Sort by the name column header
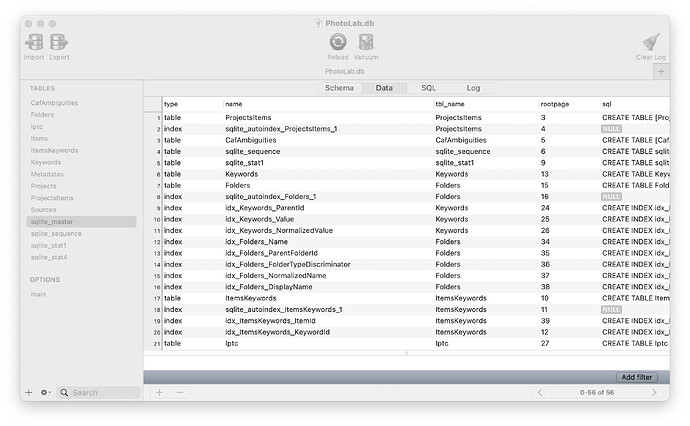 (328, 104)
